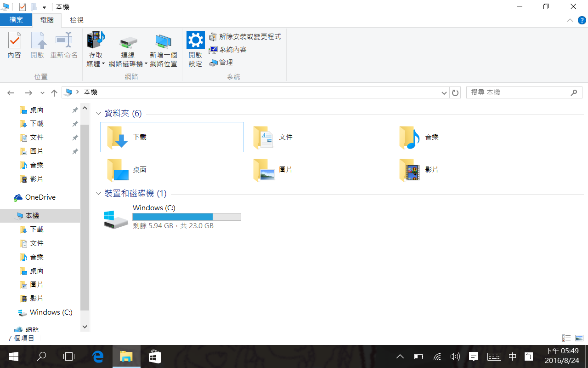Switch to the 電腦 ribbon tab

pyautogui.click(x=47, y=20)
